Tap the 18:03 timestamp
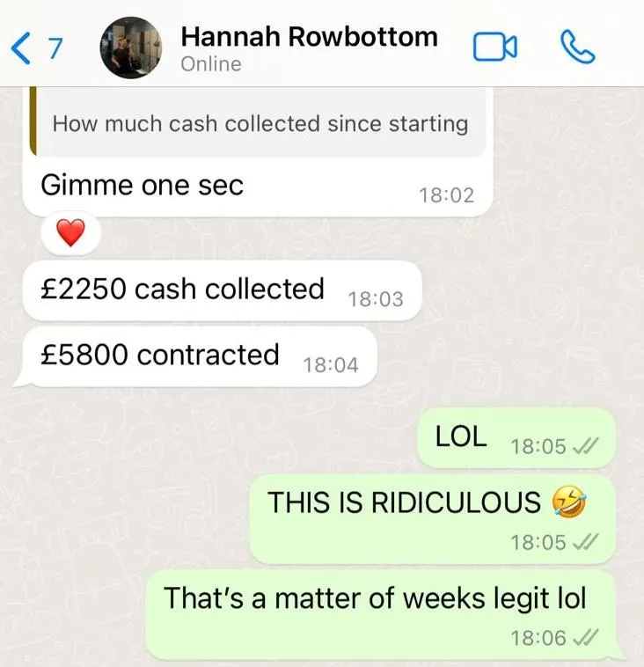Image resolution: width=644 pixels, height=667 pixels. (x=376, y=298)
